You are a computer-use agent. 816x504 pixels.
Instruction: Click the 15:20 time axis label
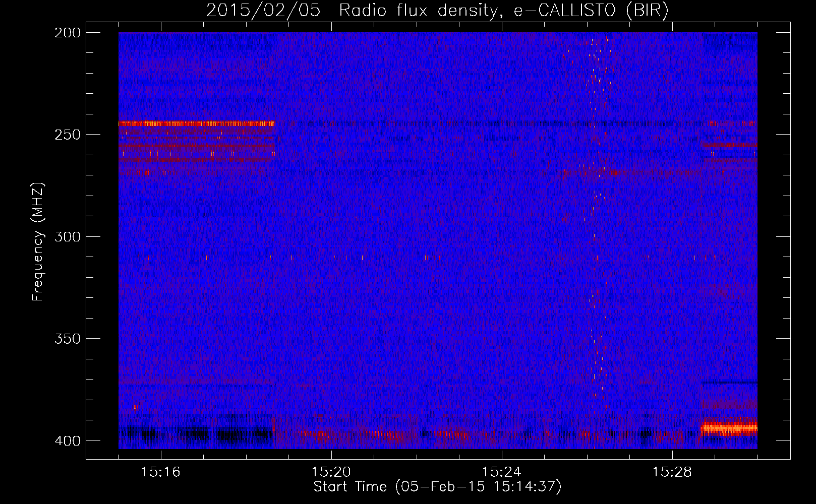click(x=331, y=472)
